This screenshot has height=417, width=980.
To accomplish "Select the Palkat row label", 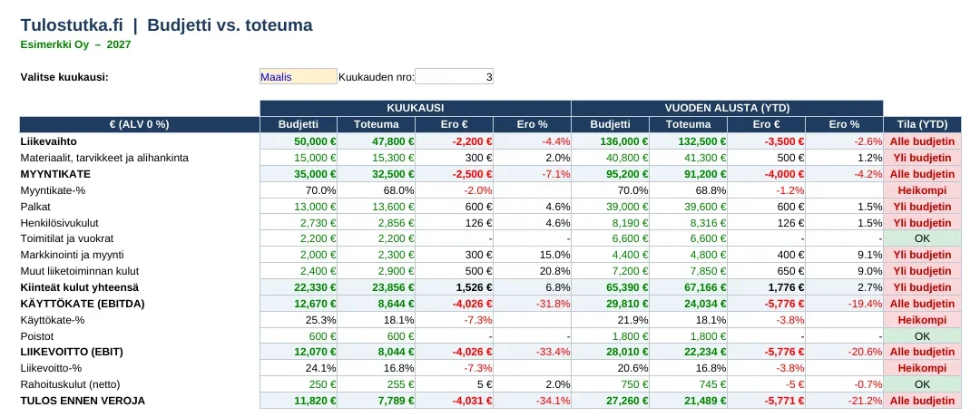I will pos(35,206).
